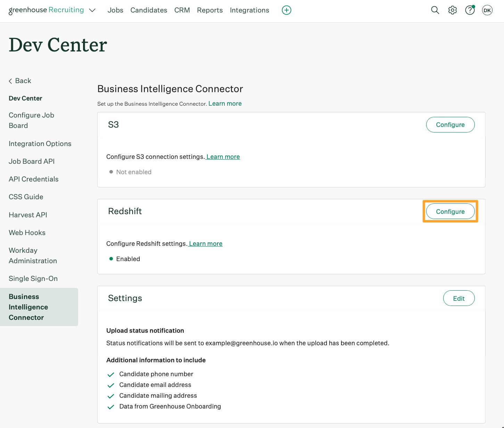Click the 'Additional information to include' heading

coord(156,360)
